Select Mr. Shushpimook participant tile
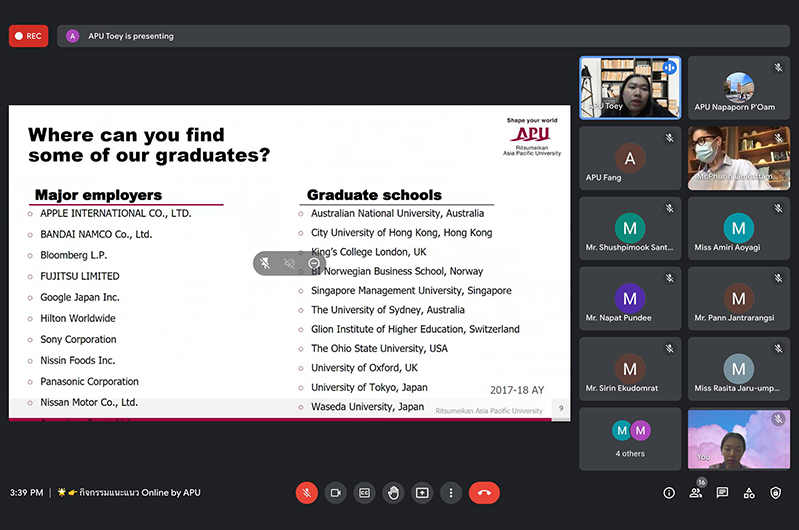The height and width of the screenshot is (530, 799). (x=630, y=228)
